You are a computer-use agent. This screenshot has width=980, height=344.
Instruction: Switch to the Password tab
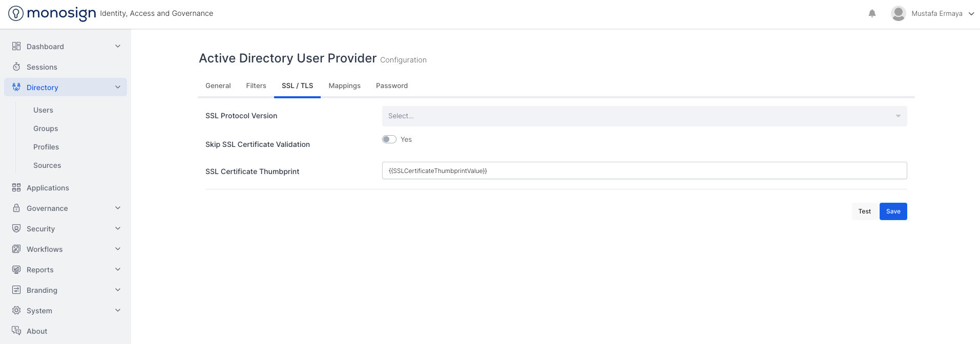tap(391, 86)
